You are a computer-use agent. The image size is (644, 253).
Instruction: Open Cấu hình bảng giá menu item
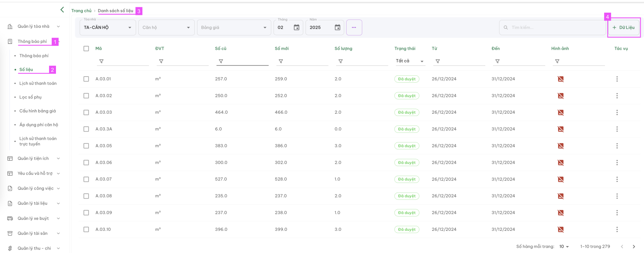click(38, 111)
